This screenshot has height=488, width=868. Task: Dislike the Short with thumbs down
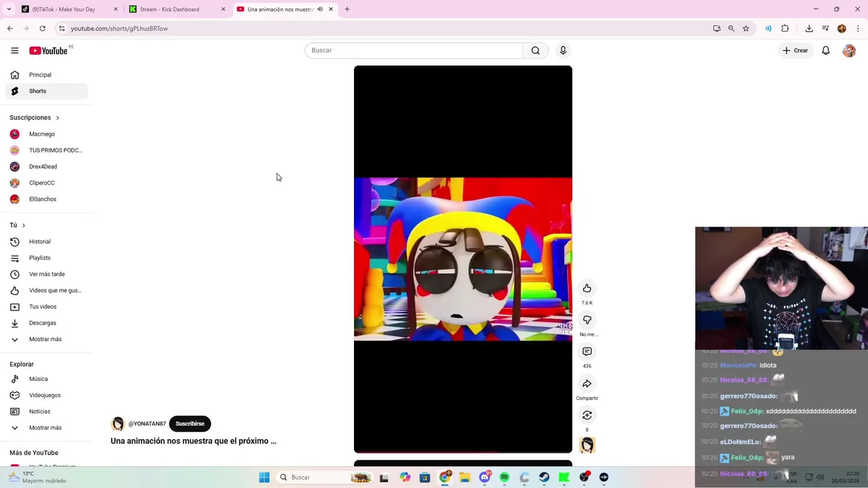(587, 320)
